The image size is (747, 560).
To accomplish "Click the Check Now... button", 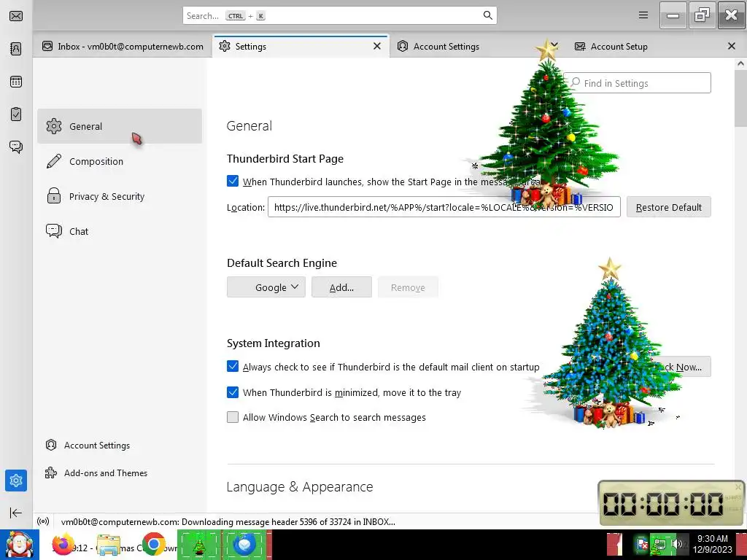I will click(x=684, y=367).
